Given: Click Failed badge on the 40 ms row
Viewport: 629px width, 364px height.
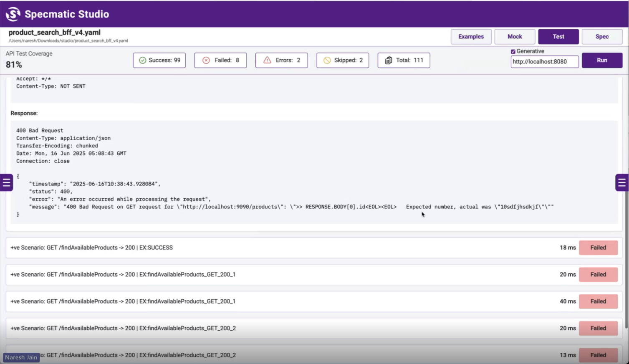Looking at the screenshot, I should coord(598,301).
